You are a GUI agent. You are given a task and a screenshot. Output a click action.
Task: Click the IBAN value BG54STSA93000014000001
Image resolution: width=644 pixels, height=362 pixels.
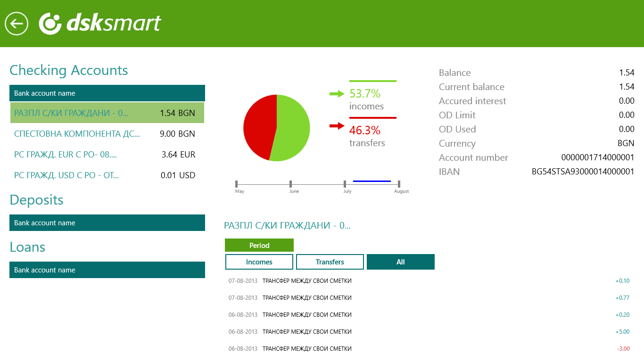pyautogui.click(x=583, y=172)
